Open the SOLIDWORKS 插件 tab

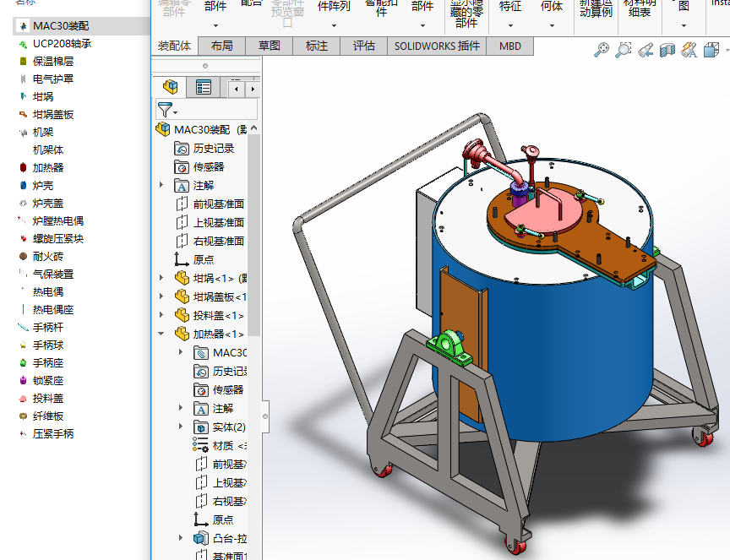point(437,46)
